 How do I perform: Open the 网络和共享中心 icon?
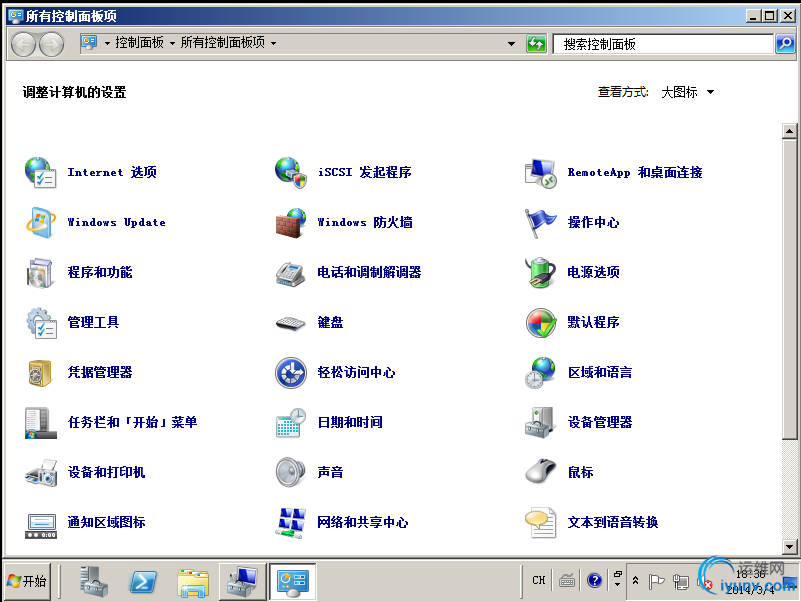(x=291, y=522)
